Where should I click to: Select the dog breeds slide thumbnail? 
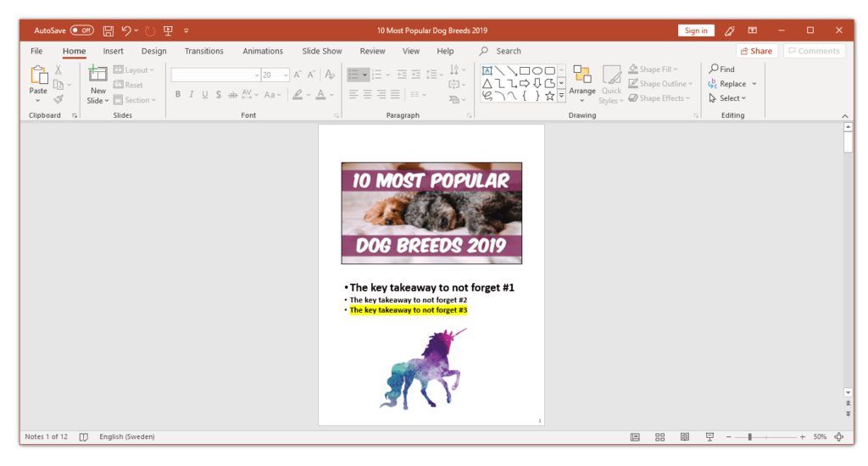[x=431, y=213]
